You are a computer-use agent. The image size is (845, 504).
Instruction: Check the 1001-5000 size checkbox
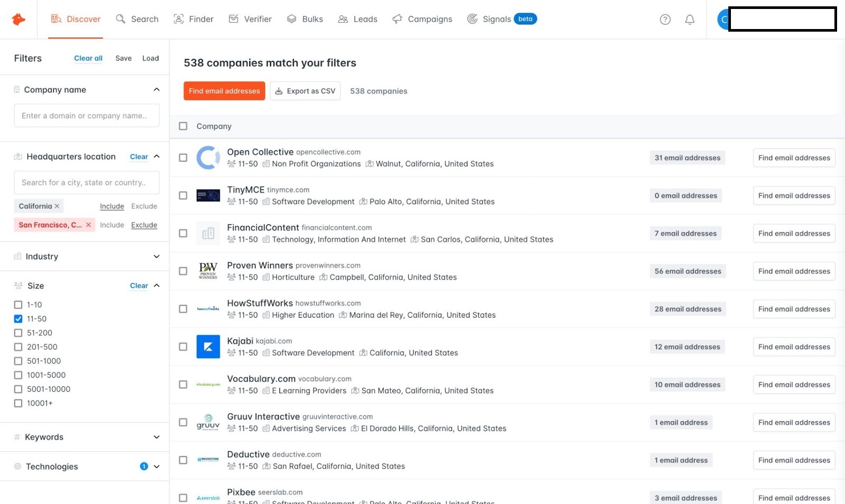(18, 375)
